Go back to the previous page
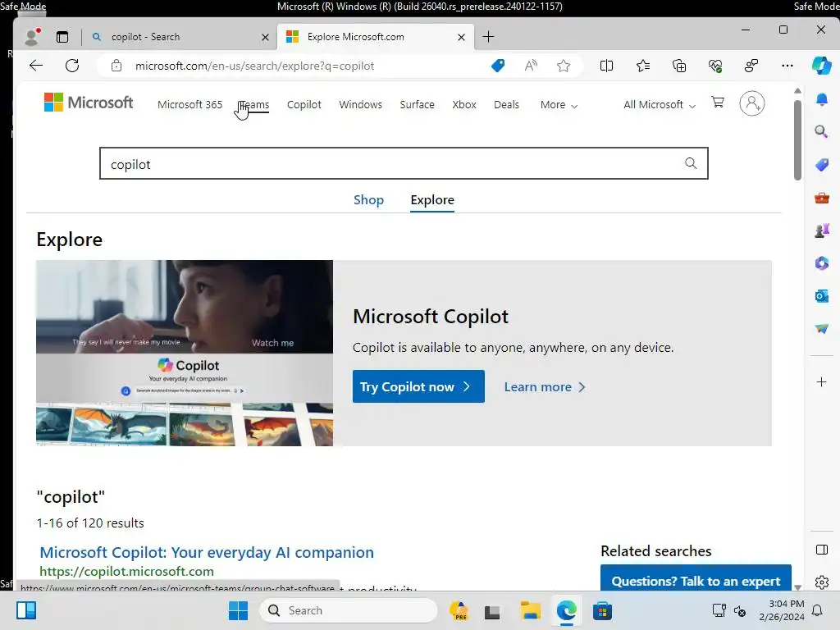Screen dimensions: 840x630 pyautogui.click(x=36, y=66)
